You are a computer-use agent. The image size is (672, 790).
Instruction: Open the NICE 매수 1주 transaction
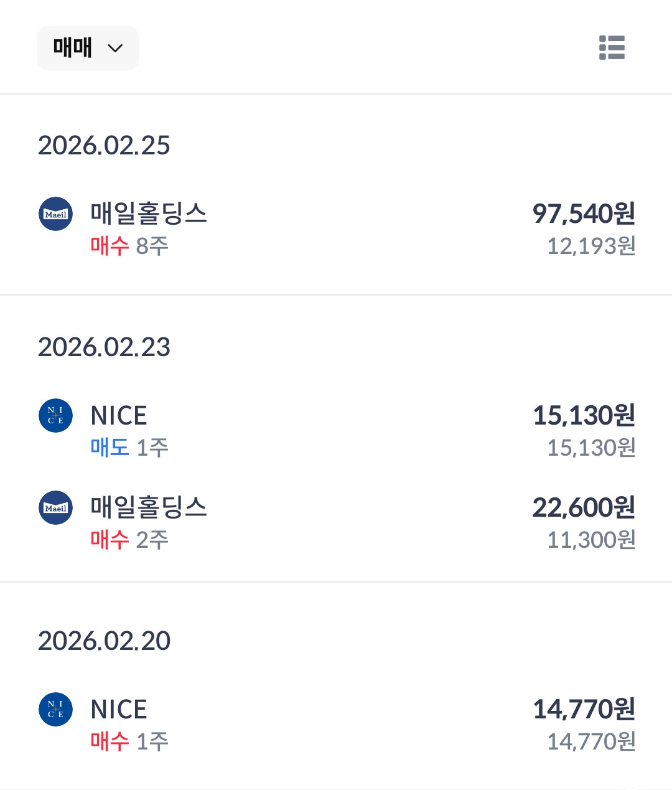point(336,725)
